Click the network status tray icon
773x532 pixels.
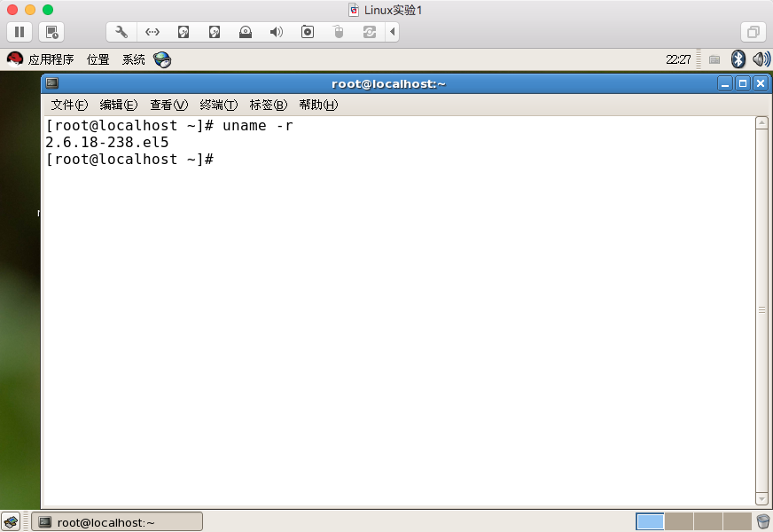(714, 59)
